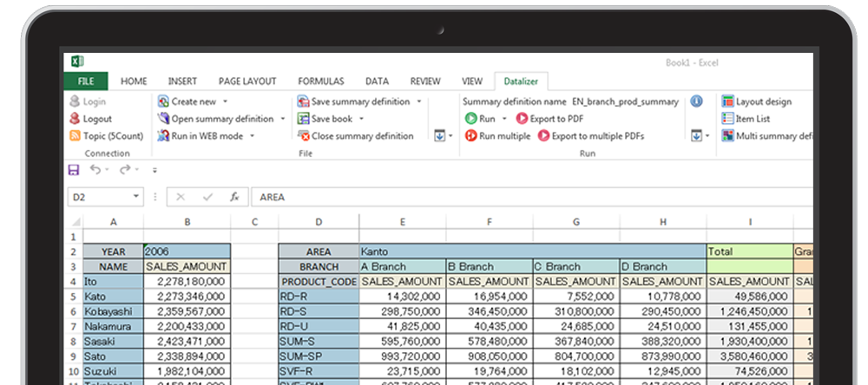The width and height of the screenshot is (868, 385).
Task: Click the value 49,586,000
Action: [x=750, y=297]
